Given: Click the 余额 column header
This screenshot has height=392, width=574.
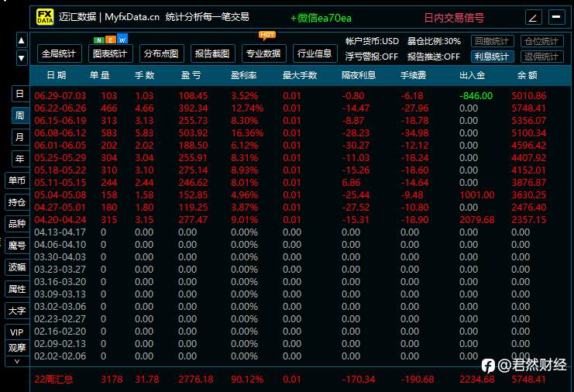Looking at the screenshot, I should click(x=528, y=75).
